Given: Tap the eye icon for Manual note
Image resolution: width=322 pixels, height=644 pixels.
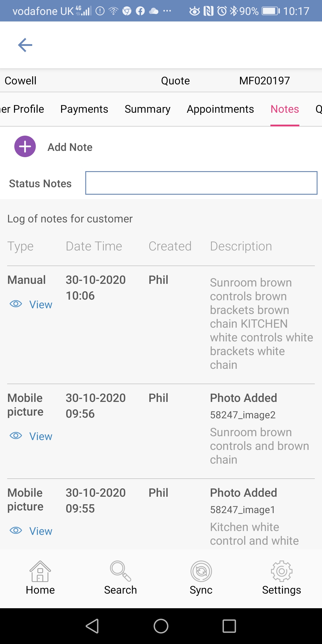Looking at the screenshot, I should click(x=16, y=304).
